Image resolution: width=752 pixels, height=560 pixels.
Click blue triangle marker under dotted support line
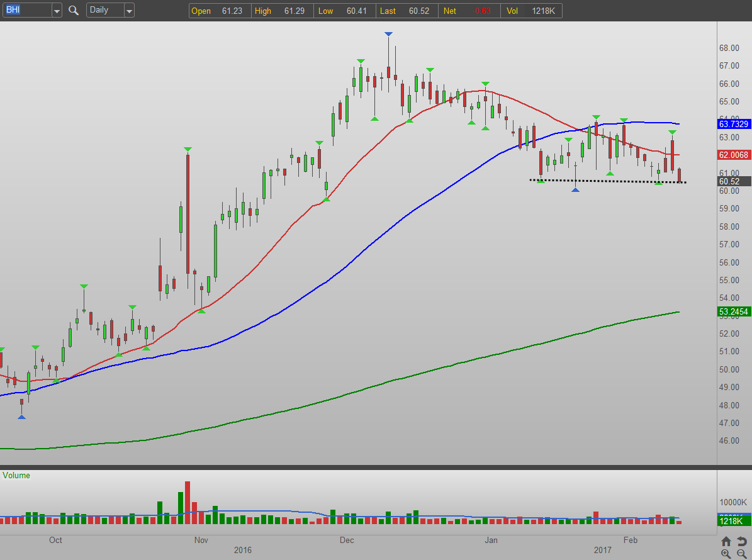(x=575, y=189)
